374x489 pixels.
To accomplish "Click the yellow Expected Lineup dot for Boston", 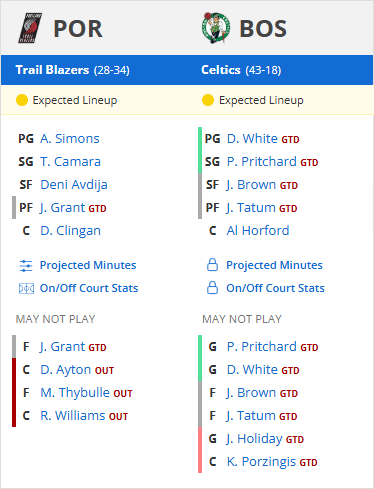I will 208,100.
